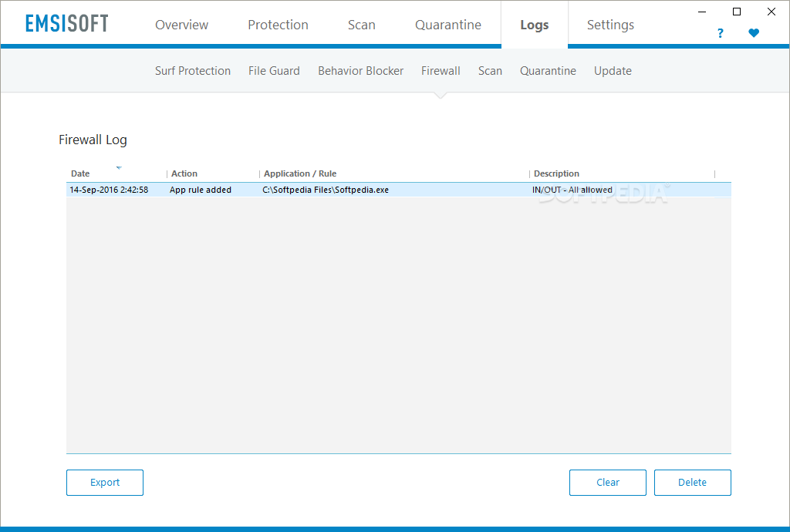790x532 pixels.
Task: Select the Firewall log sub-tab
Action: [x=441, y=71]
